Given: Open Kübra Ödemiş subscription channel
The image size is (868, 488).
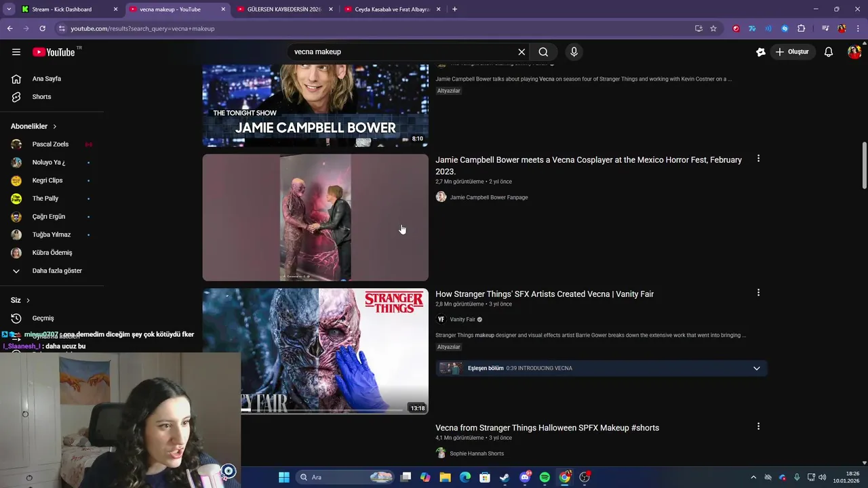Looking at the screenshot, I should [52, 253].
